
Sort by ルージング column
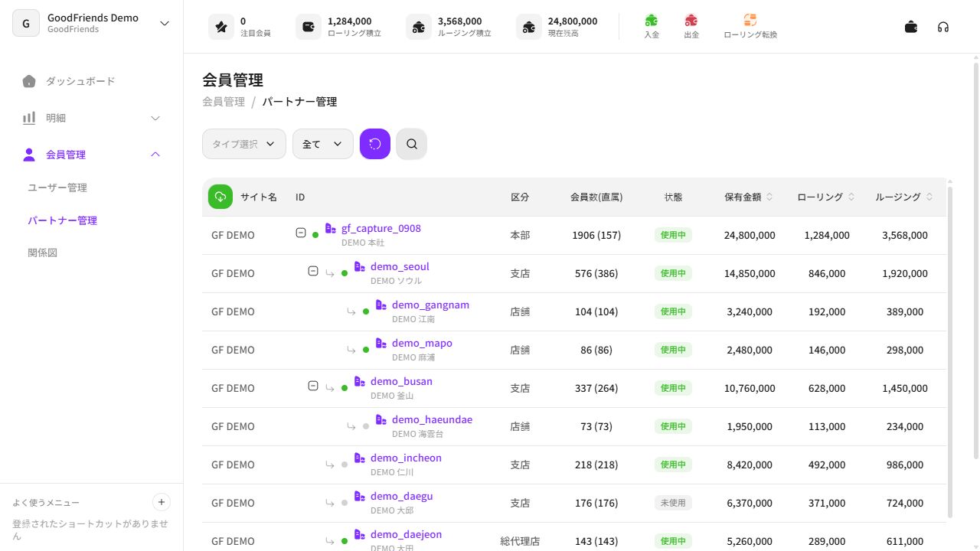click(929, 197)
